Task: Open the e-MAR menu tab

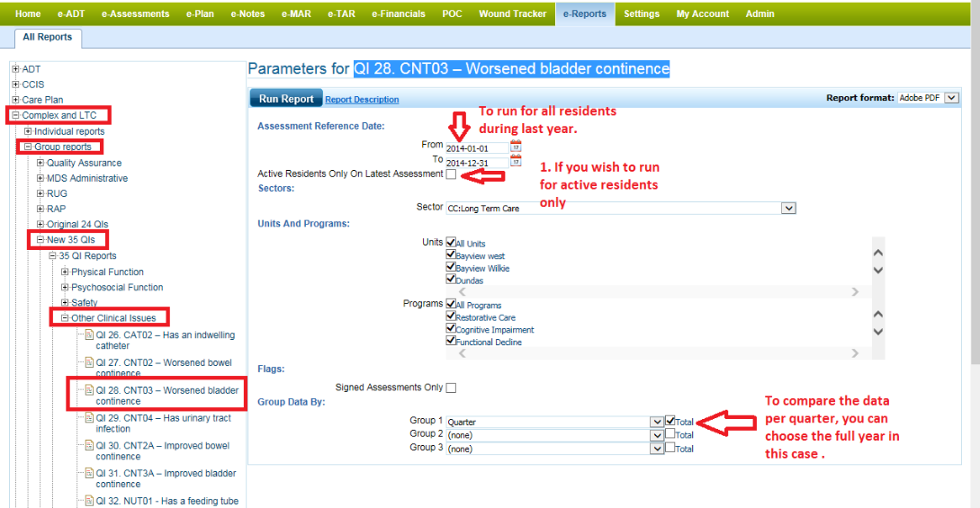Action: coord(295,13)
